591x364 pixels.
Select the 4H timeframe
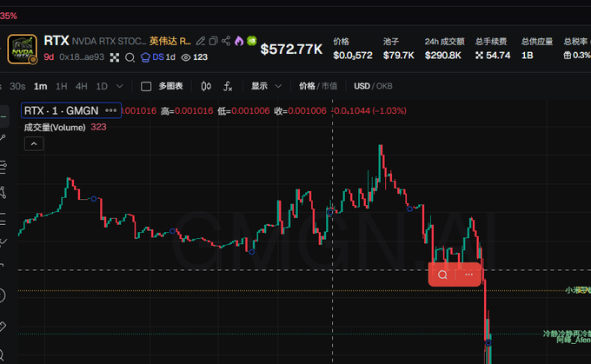pyautogui.click(x=82, y=86)
